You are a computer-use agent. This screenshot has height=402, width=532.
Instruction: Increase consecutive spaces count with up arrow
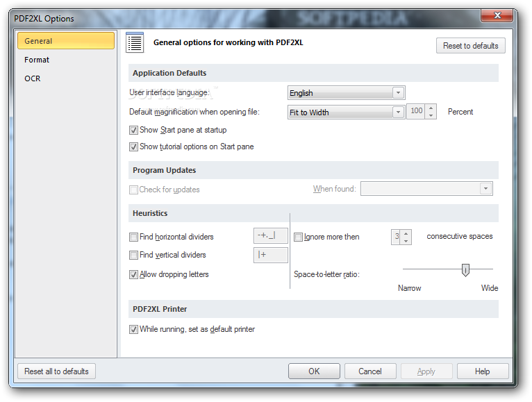[406, 233]
